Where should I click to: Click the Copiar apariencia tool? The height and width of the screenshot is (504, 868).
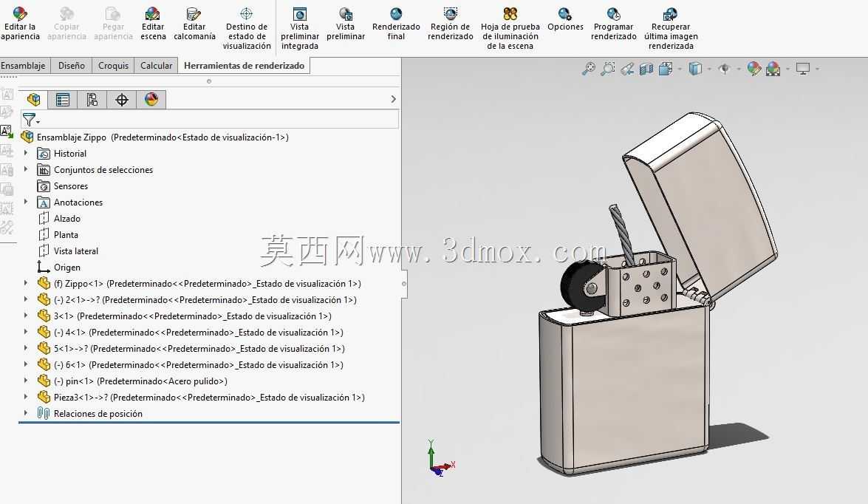[x=66, y=24]
